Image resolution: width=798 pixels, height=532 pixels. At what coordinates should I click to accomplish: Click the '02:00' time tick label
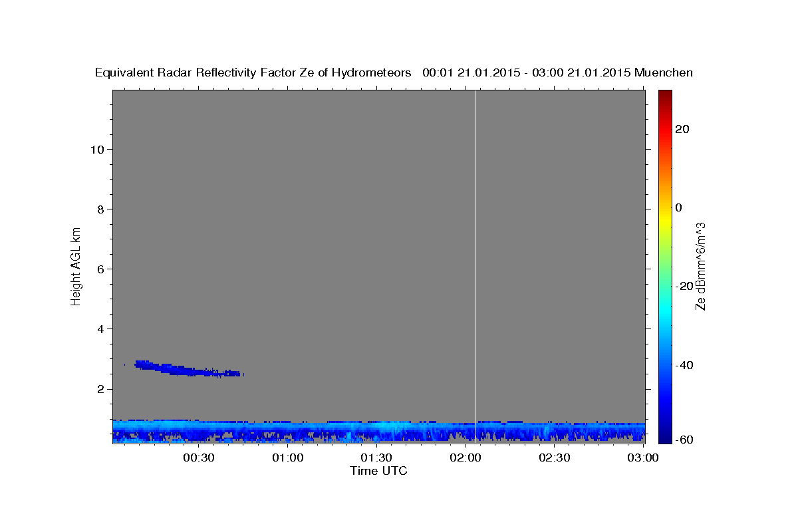tap(465, 458)
